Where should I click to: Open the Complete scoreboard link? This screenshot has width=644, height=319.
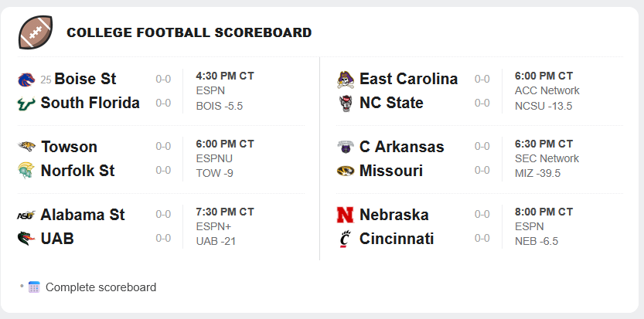[101, 287]
